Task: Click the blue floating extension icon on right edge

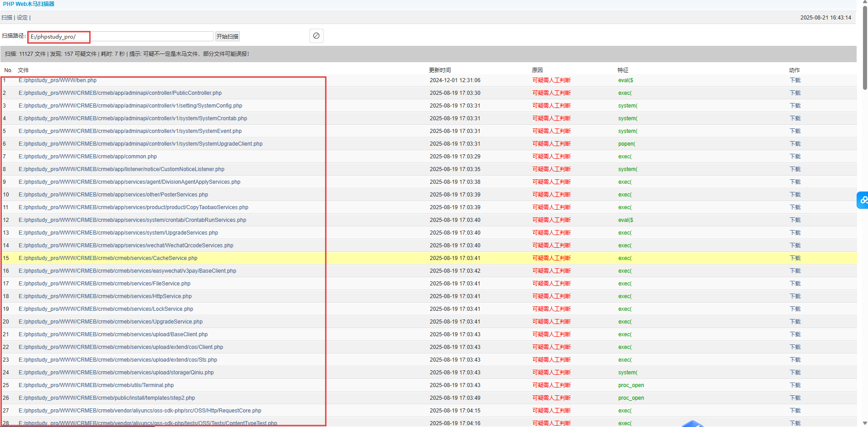Action: 863,200
